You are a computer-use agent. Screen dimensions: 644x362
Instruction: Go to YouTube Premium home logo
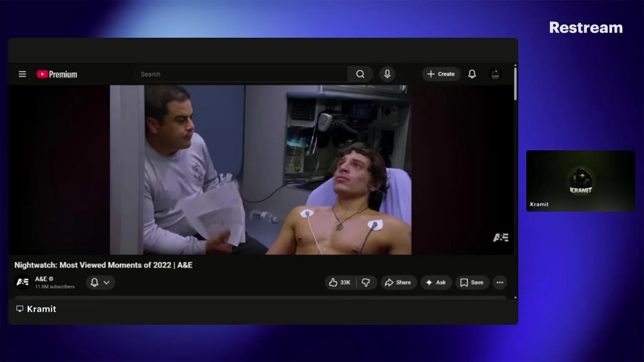click(57, 74)
